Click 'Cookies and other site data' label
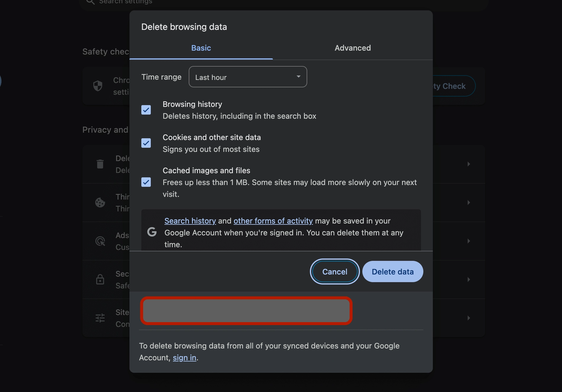The height and width of the screenshot is (392, 562). click(212, 137)
